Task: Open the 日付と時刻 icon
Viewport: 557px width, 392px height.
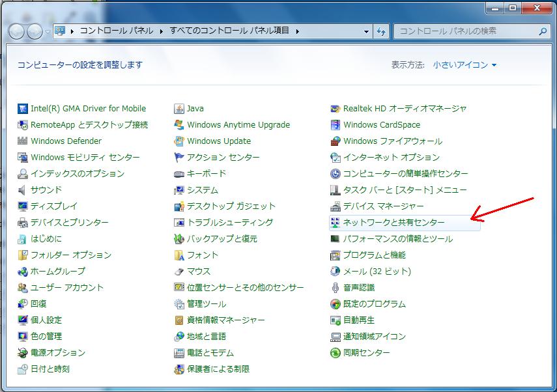Action: click(x=23, y=369)
